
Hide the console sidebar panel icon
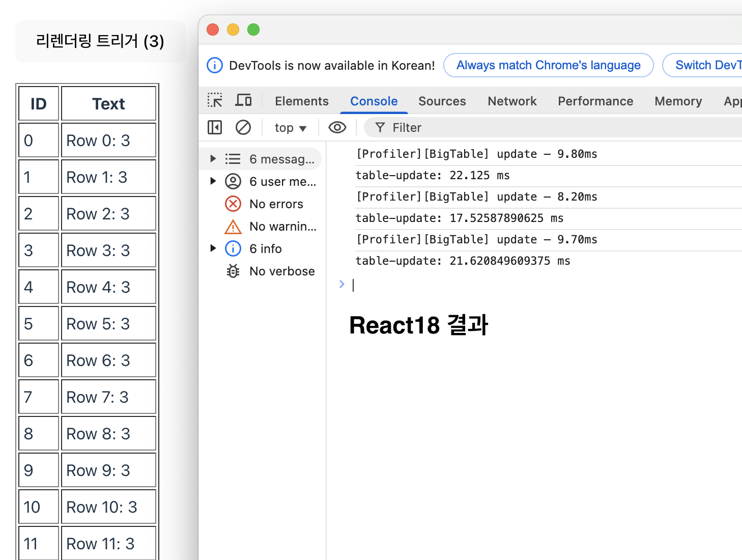[215, 127]
